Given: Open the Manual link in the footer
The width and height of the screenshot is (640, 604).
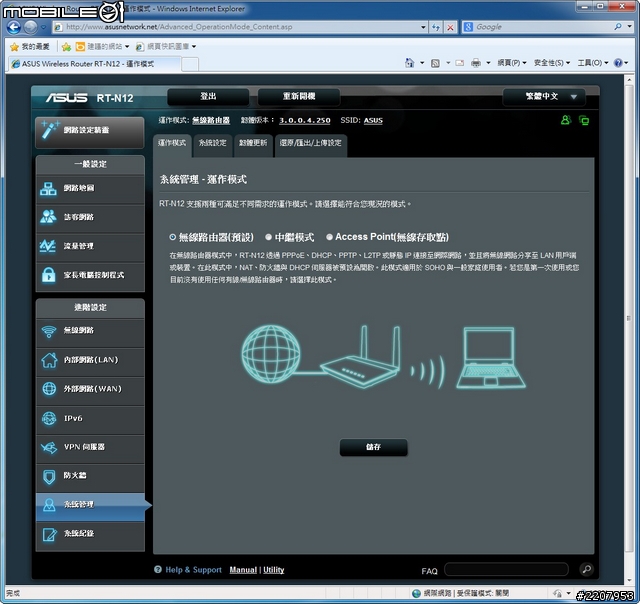Looking at the screenshot, I should pos(243,570).
